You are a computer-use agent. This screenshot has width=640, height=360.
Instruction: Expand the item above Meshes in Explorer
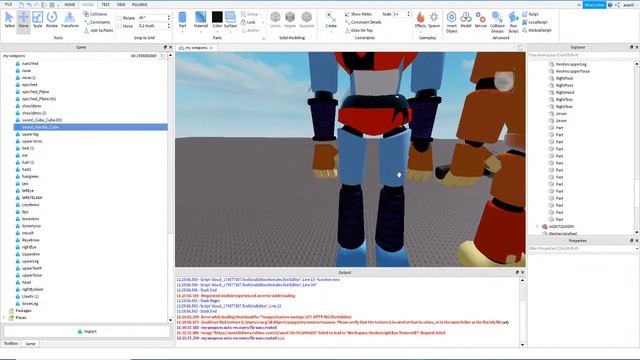click(x=537, y=227)
